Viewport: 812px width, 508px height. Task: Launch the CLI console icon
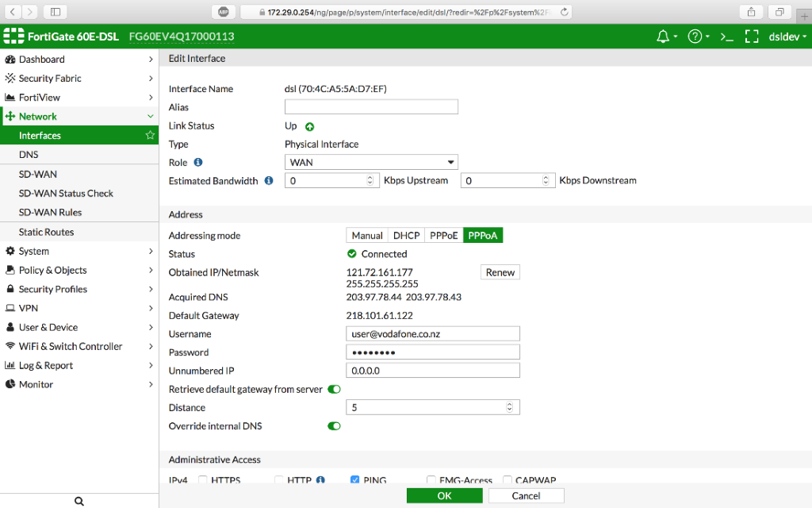coord(726,37)
